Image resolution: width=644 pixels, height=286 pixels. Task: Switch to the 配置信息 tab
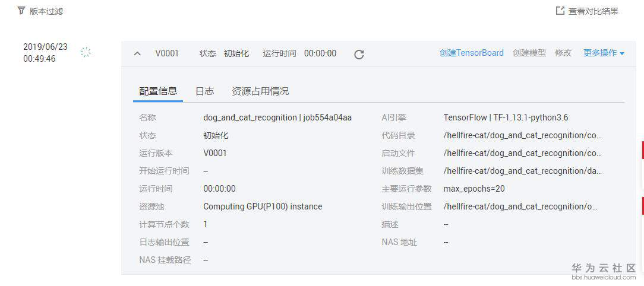point(158,91)
